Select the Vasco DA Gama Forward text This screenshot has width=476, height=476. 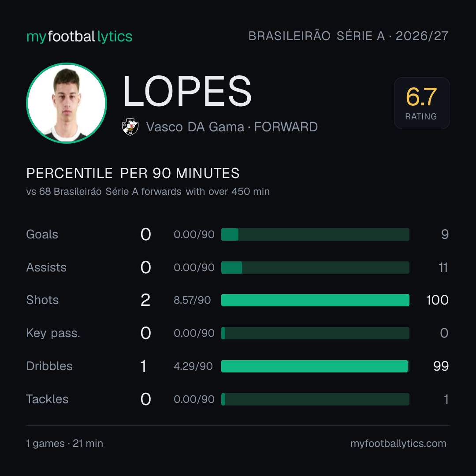232,127
